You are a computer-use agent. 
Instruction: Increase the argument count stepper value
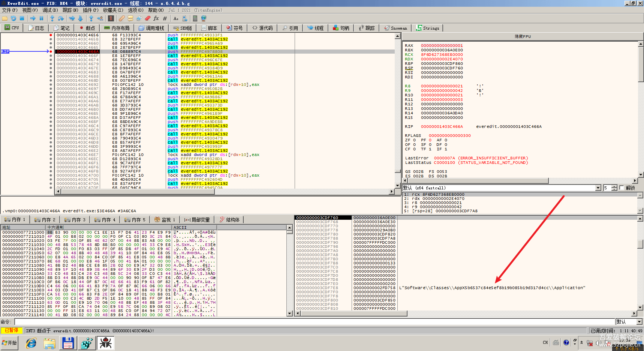click(x=614, y=186)
